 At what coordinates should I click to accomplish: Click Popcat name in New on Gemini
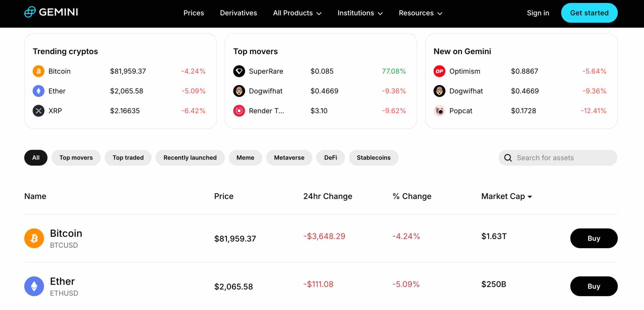[461, 111]
